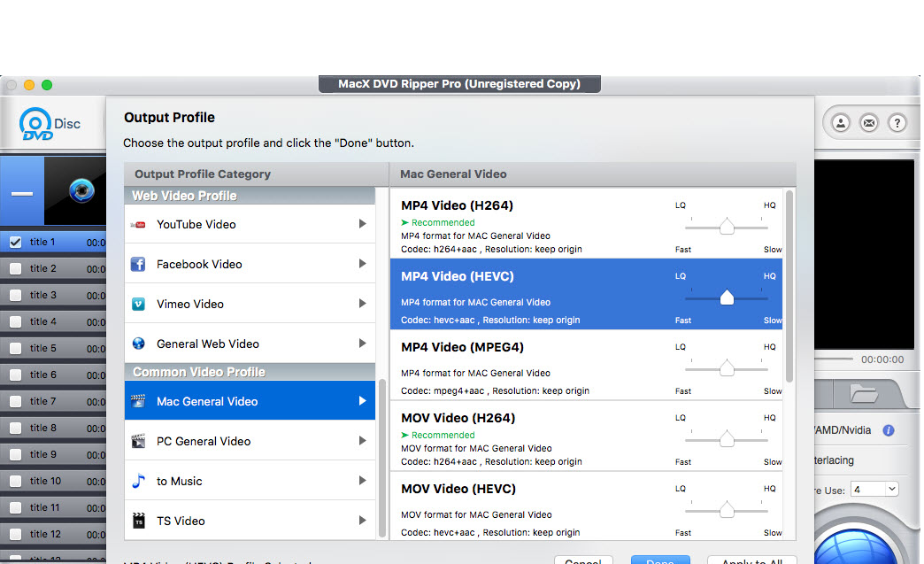The image size is (924, 564).
Task: Expand the PC General Video arrow
Action: 362,441
